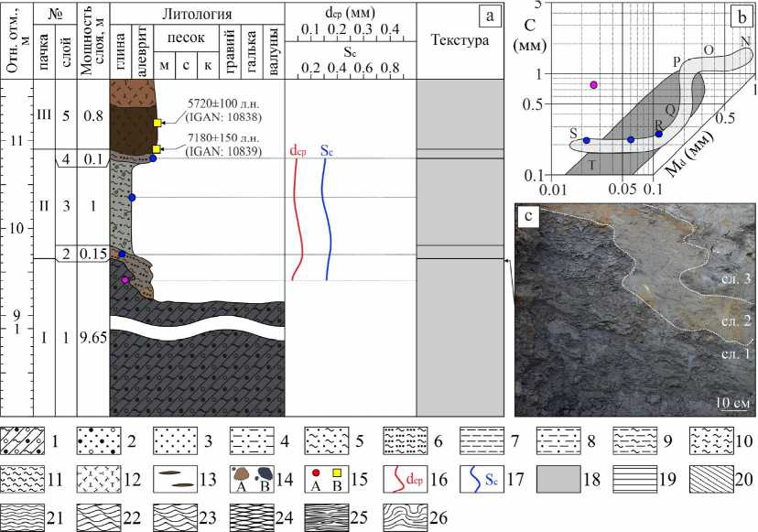Click the magenta point on the C-Md diagram
The width and height of the screenshot is (758, 532).
coord(593,85)
